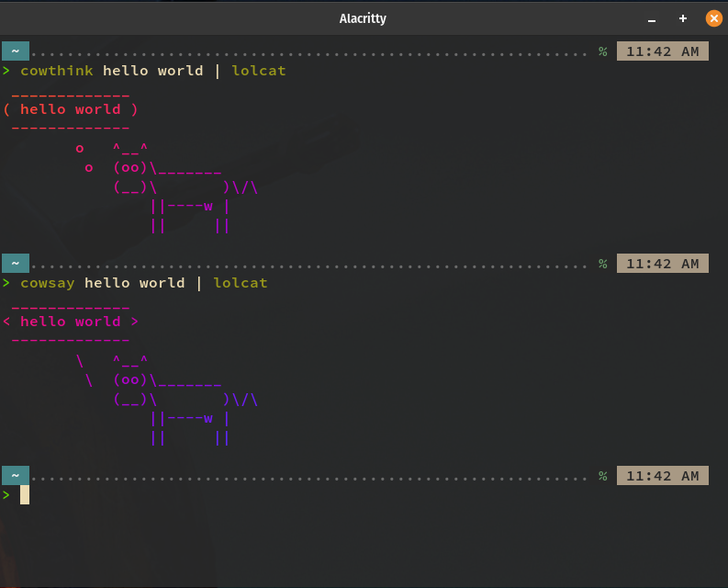Click '< hello world >' speech bubble text
This screenshot has width=728, height=588.
71,322
